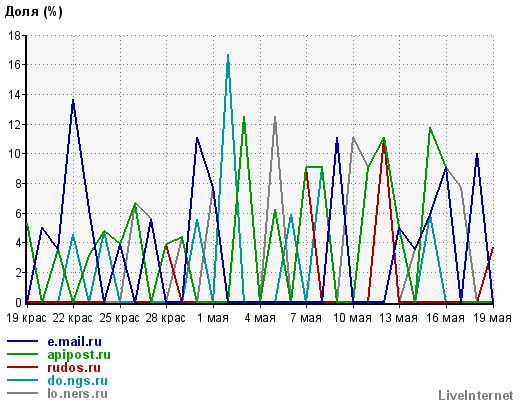
Task: Click the 10 мая x-axis label
Action: [353, 318]
